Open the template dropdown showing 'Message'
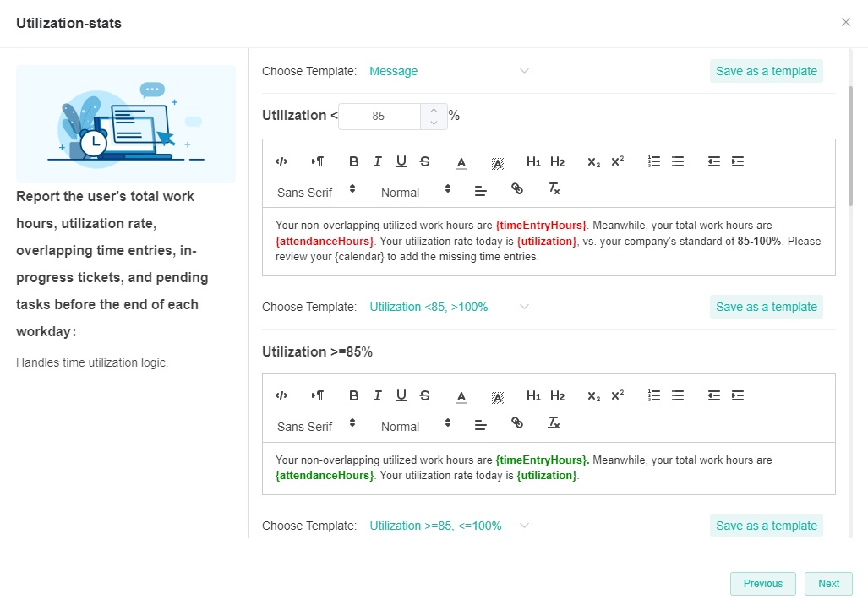This screenshot has width=868, height=610. click(448, 71)
